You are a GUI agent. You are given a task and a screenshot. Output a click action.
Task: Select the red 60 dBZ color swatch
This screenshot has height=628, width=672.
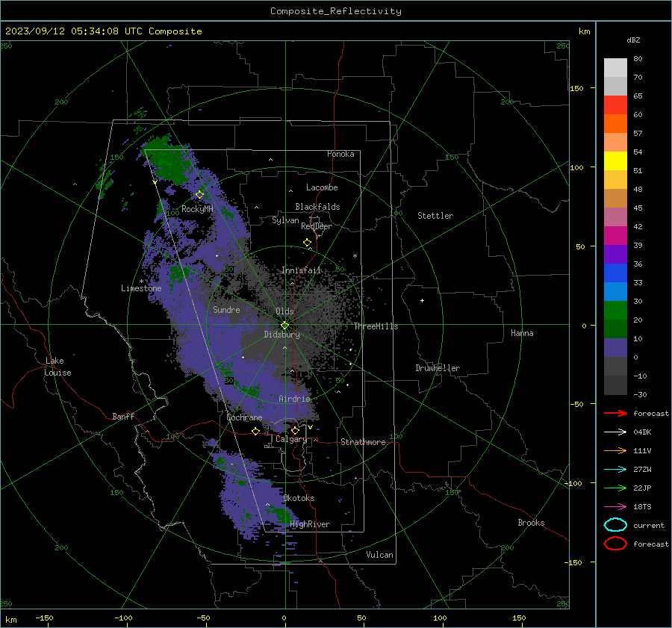tap(615, 105)
